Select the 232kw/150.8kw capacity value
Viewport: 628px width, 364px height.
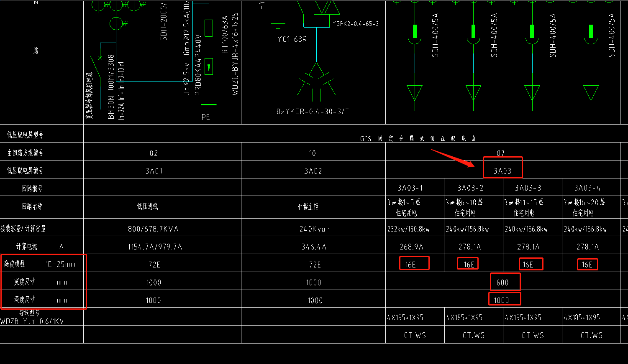tap(409, 229)
